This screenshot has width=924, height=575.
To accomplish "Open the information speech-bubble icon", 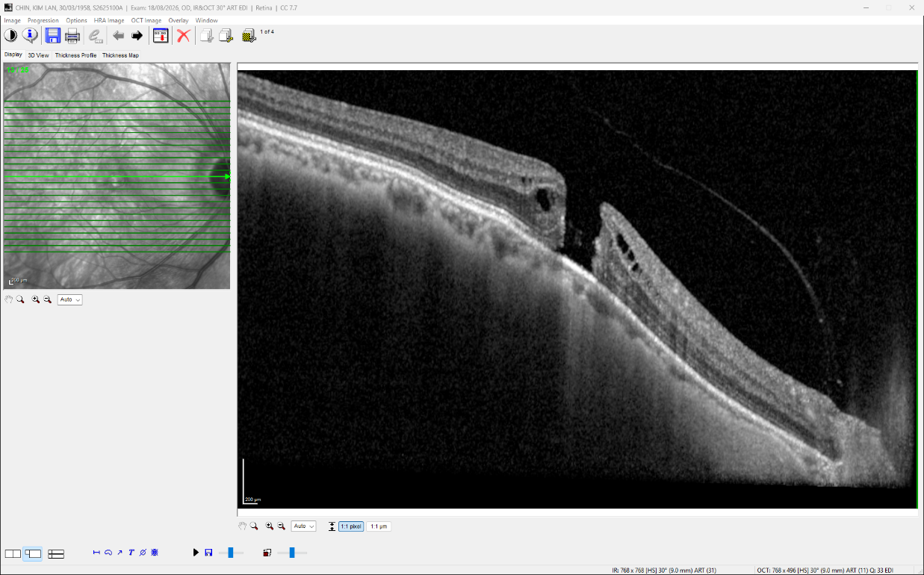I will click(30, 35).
